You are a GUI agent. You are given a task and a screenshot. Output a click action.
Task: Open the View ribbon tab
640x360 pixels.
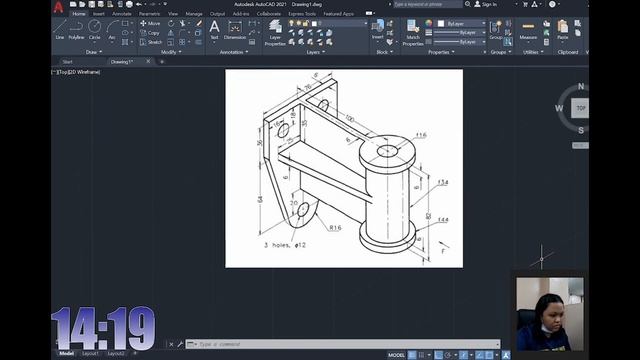[173, 14]
